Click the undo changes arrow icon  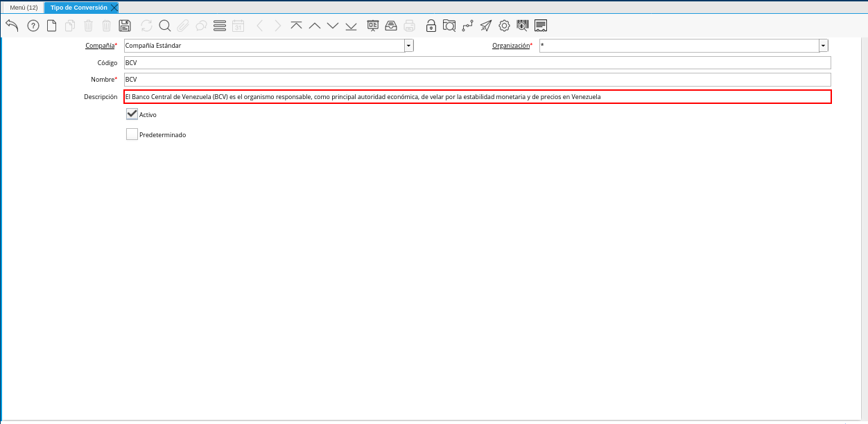(12, 26)
